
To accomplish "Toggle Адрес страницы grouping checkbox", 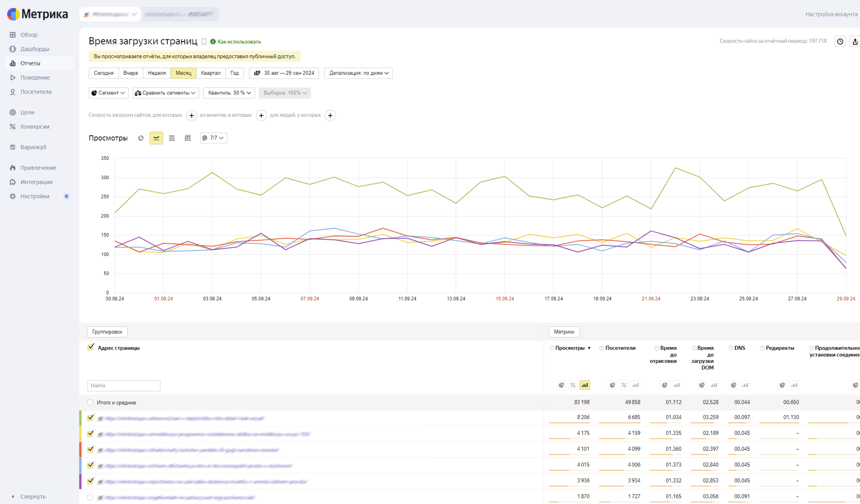I will 91,347.
